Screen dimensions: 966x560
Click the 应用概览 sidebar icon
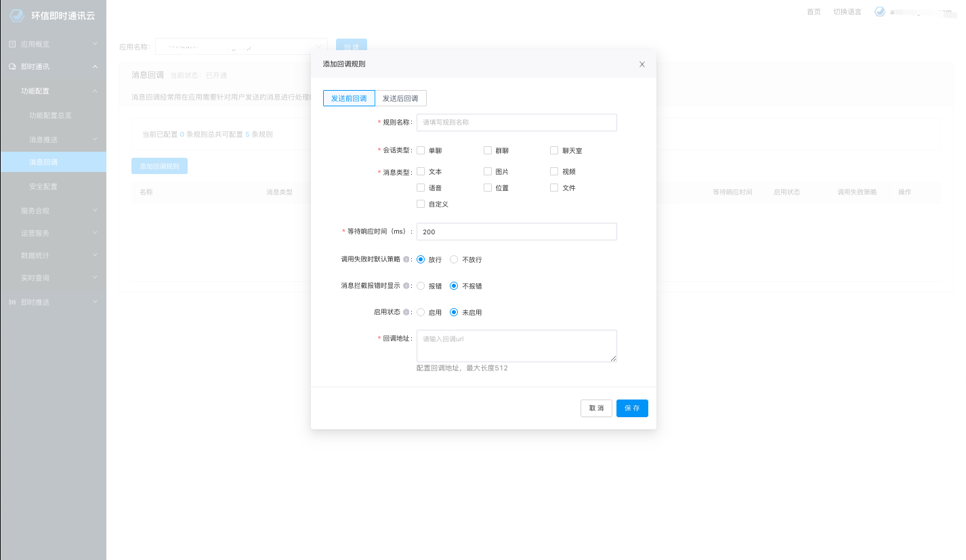click(x=12, y=44)
